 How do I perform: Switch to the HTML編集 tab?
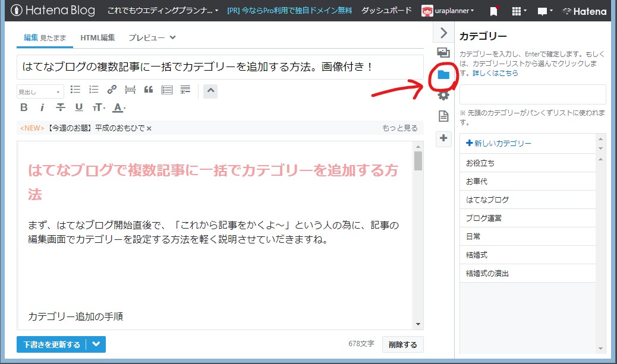[98, 37]
